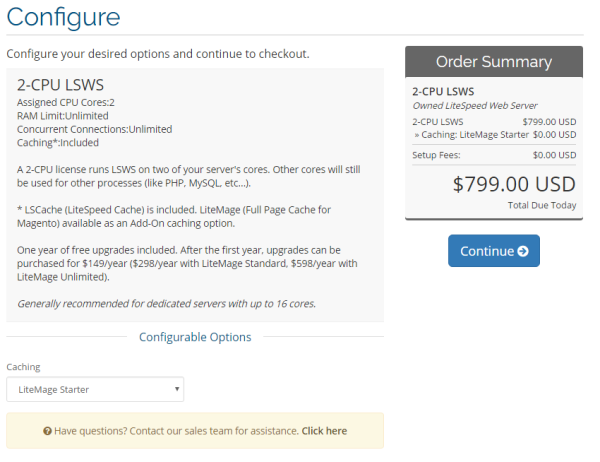Click the small arrow on the Caching select

(177, 389)
